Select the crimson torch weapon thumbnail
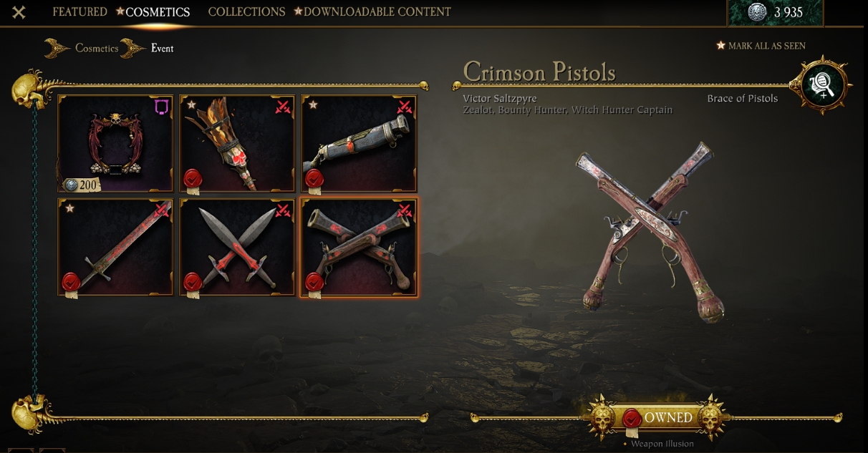The image size is (868, 453). [x=237, y=144]
